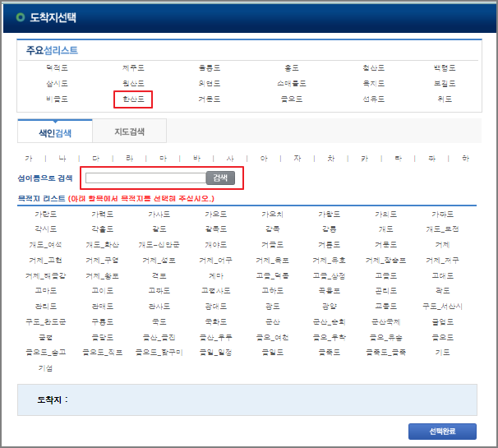Filter index by 차

coord(331,158)
